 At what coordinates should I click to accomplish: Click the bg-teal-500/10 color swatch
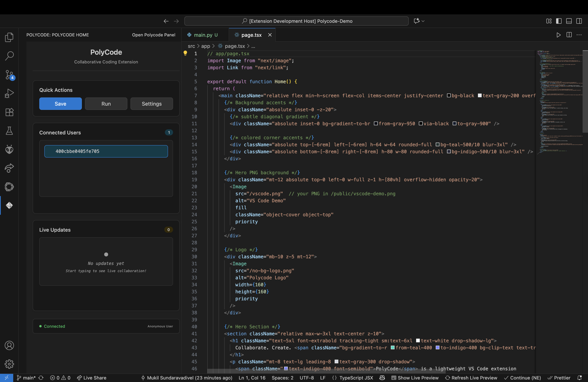[437, 144]
